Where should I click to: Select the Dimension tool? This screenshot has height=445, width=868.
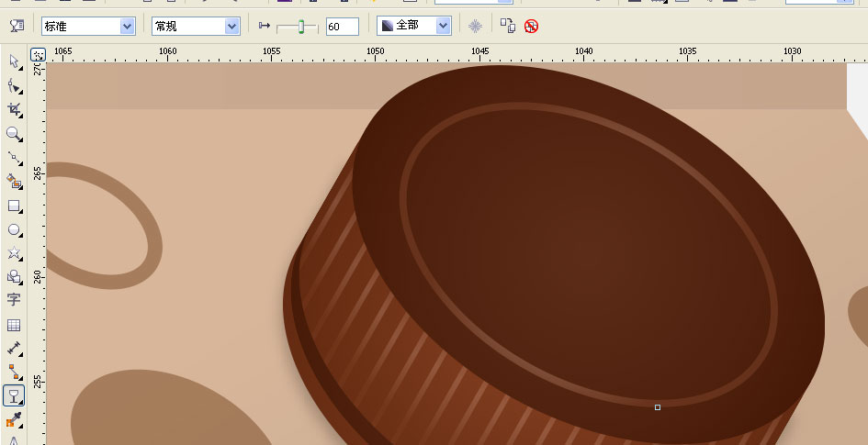coord(15,349)
